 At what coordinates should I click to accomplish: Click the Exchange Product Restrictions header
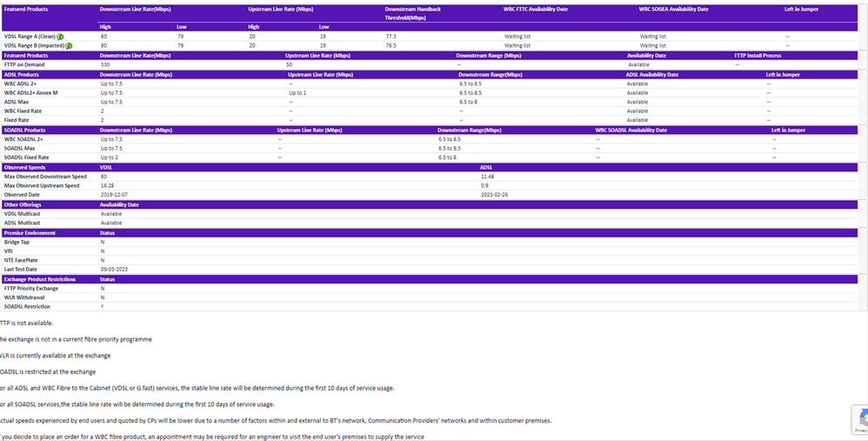tap(41, 279)
